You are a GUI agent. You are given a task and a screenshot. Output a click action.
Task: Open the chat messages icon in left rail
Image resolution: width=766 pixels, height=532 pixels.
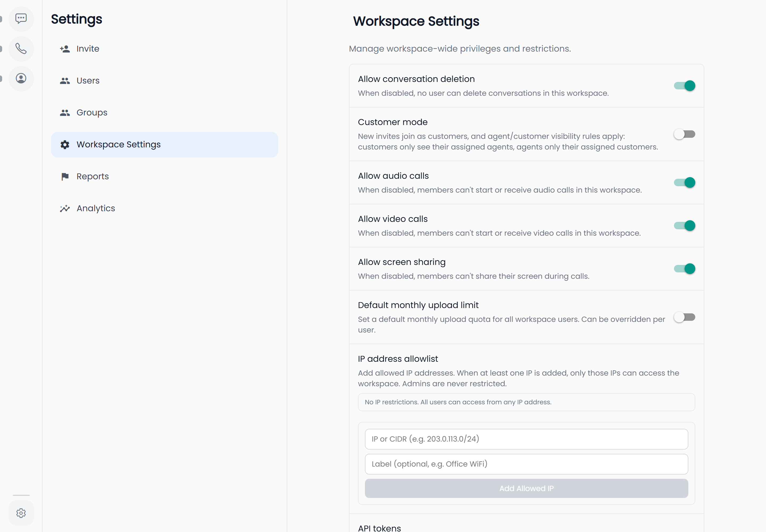pyautogui.click(x=21, y=19)
